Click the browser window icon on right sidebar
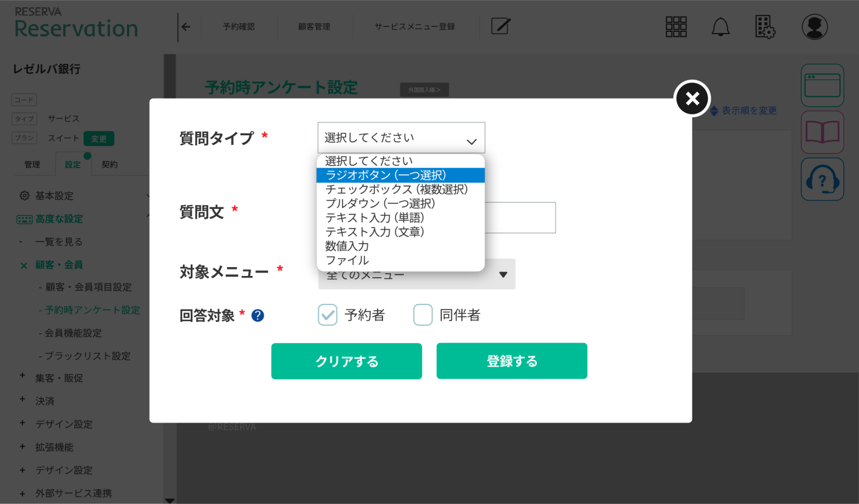The width and height of the screenshot is (859, 504). (x=822, y=85)
